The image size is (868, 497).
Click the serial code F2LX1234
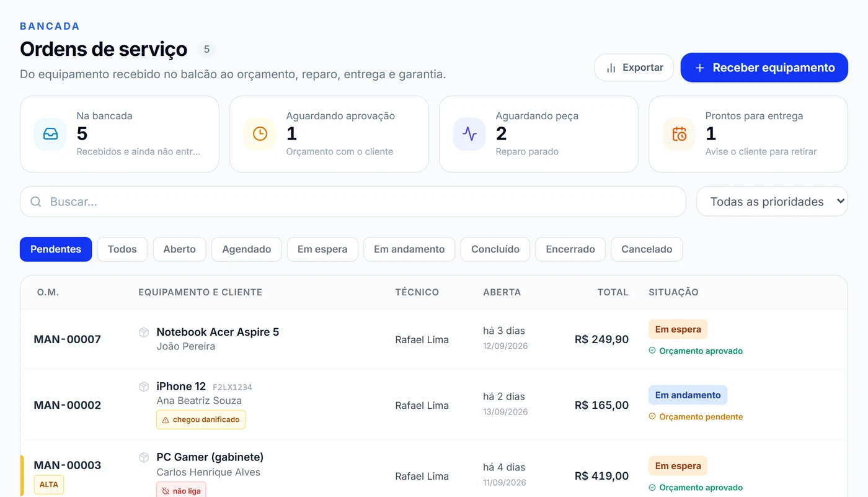pyautogui.click(x=232, y=387)
